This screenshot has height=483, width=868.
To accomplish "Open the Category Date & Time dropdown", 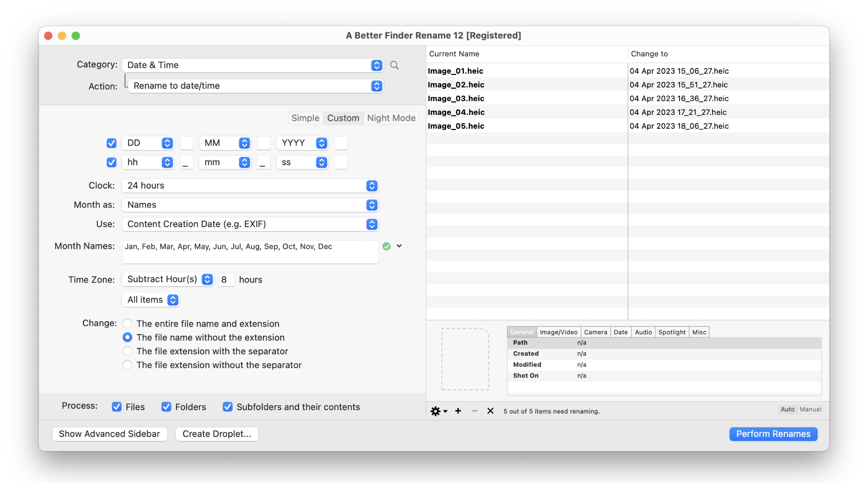I will pyautogui.click(x=253, y=65).
